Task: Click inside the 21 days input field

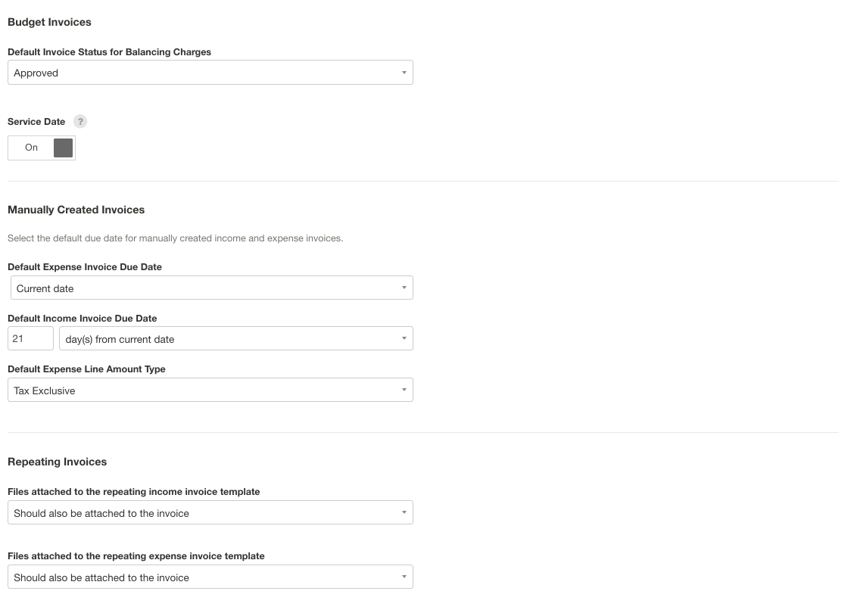Action: tap(30, 338)
